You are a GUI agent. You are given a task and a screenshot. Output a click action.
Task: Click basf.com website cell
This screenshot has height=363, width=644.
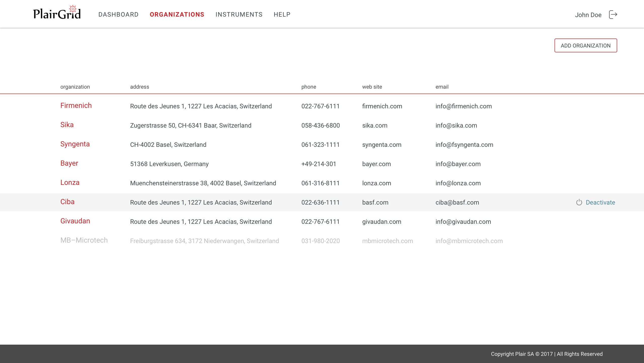375,202
